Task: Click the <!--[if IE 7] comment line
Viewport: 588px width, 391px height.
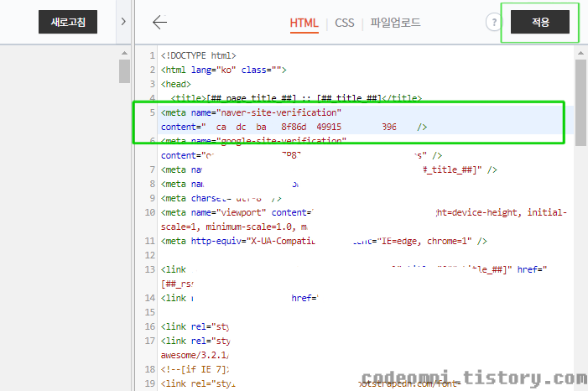Action: pyautogui.click(x=195, y=369)
